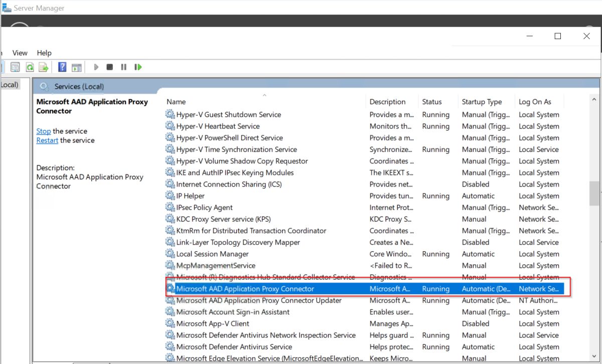The width and height of the screenshot is (602, 364).
Task: Select Microsoft Edge Elevation Service name
Action: pos(268,358)
